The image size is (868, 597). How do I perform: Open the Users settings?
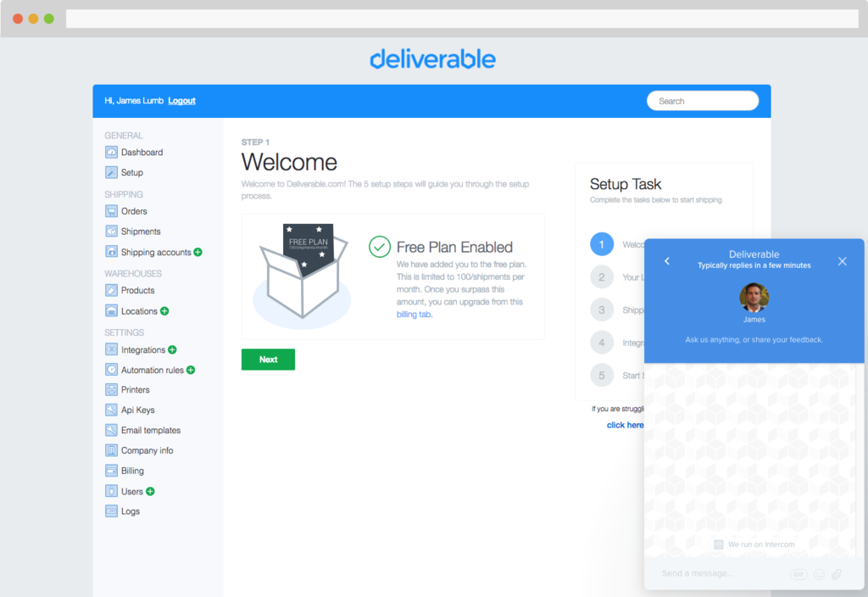click(131, 491)
